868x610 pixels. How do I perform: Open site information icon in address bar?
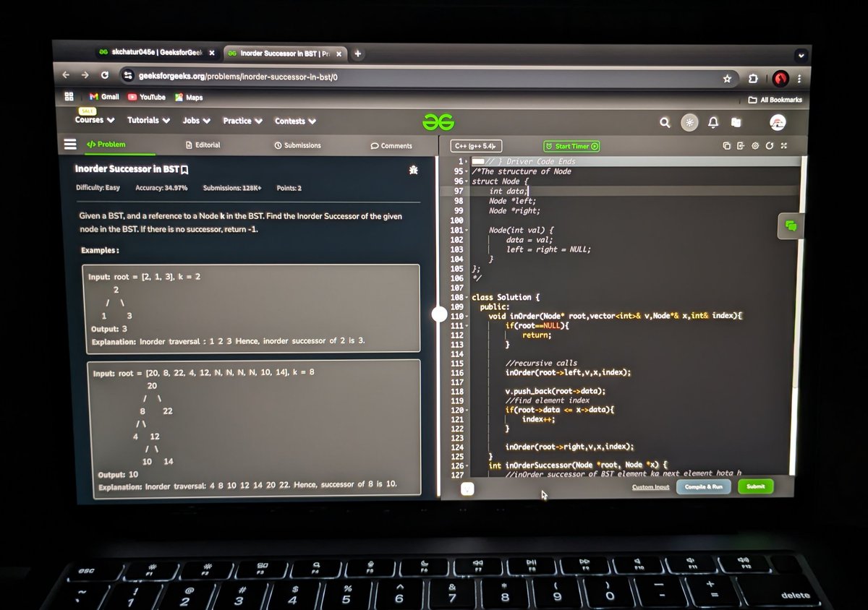(x=129, y=75)
